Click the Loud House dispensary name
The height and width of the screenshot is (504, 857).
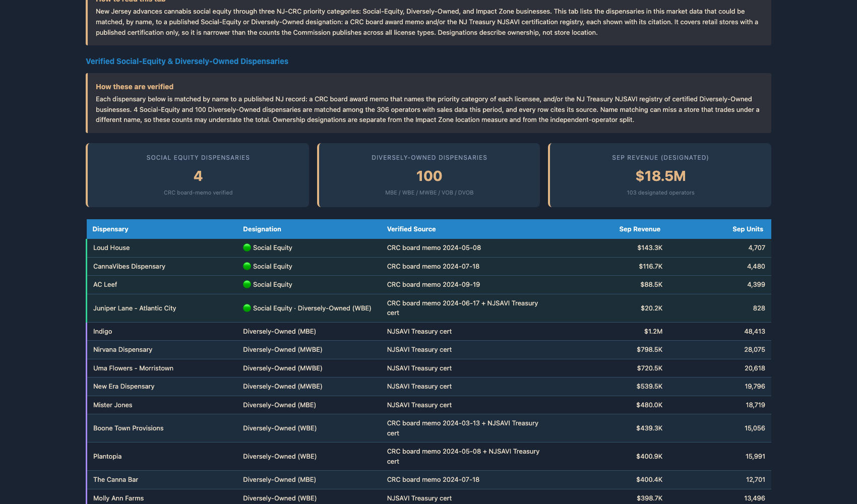(111, 247)
